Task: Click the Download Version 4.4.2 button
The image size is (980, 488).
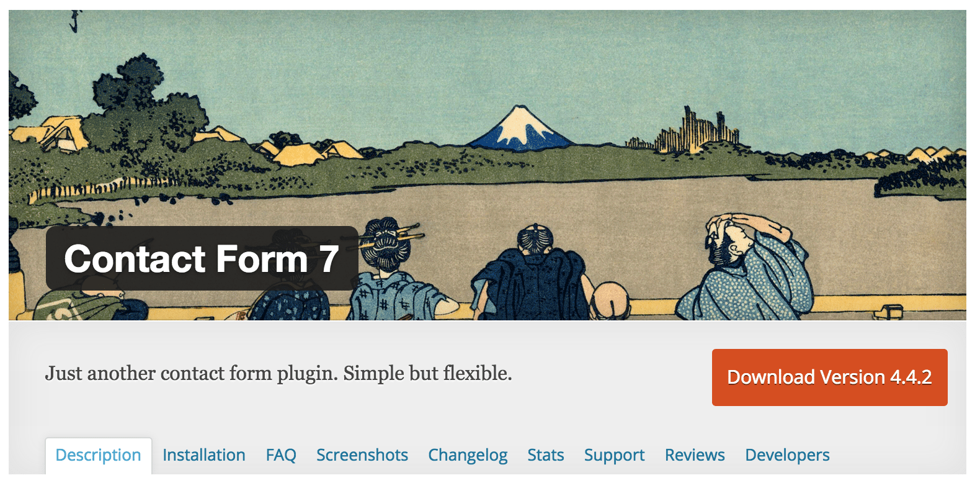Action: (x=830, y=377)
